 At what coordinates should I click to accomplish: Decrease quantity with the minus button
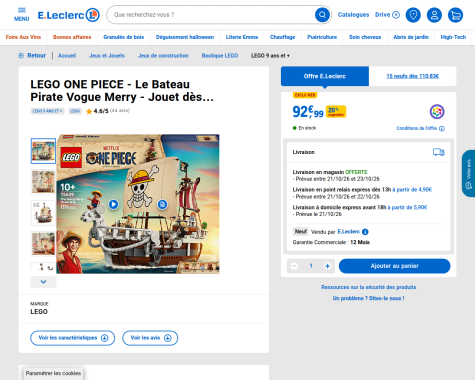click(x=294, y=266)
